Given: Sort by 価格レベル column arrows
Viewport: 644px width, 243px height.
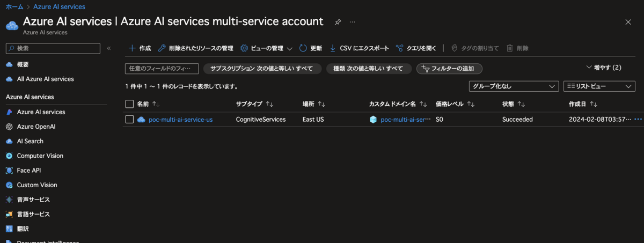Looking at the screenshot, I should [x=471, y=104].
